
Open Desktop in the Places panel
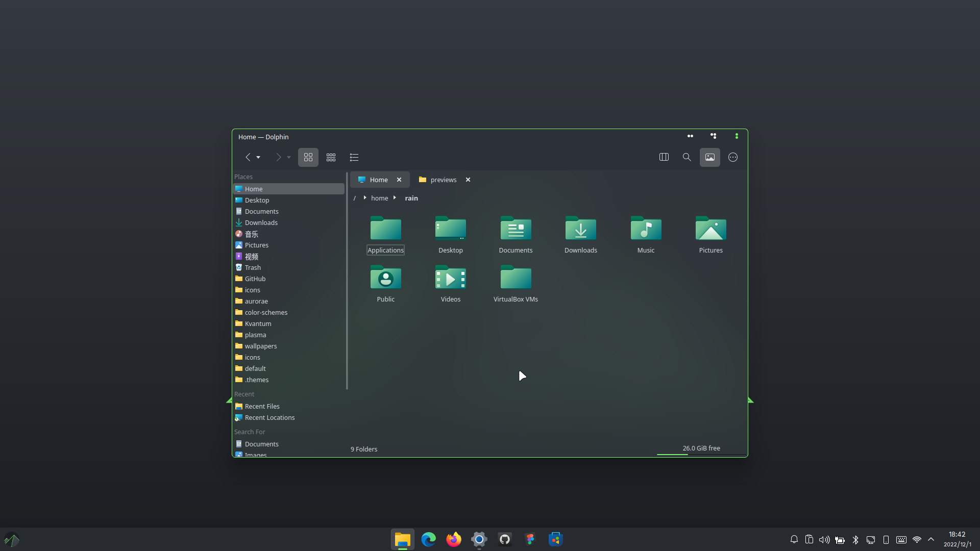289,200
